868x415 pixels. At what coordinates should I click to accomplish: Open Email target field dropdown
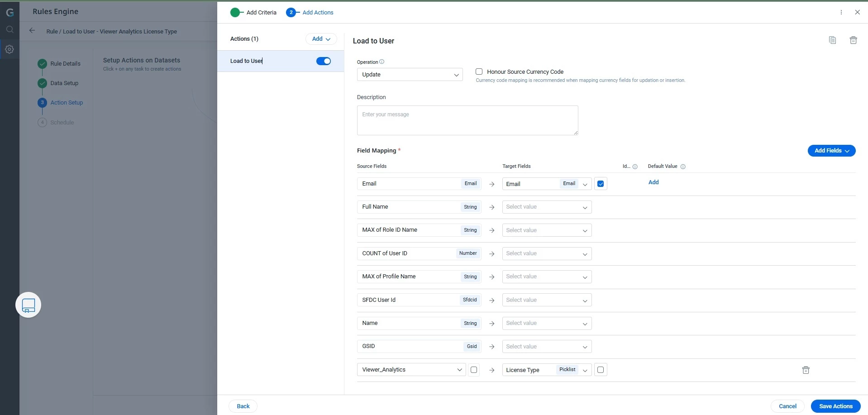pos(547,184)
